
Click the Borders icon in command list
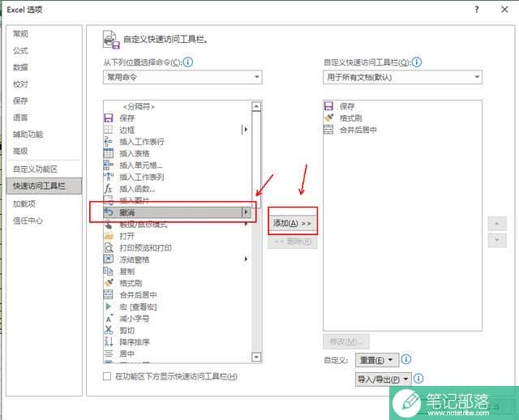(109, 130)
